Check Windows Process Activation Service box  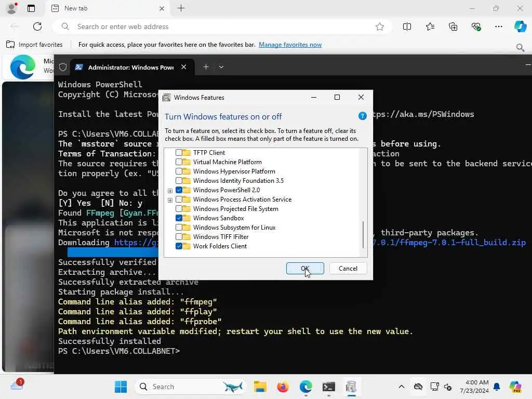click(179, 199)
